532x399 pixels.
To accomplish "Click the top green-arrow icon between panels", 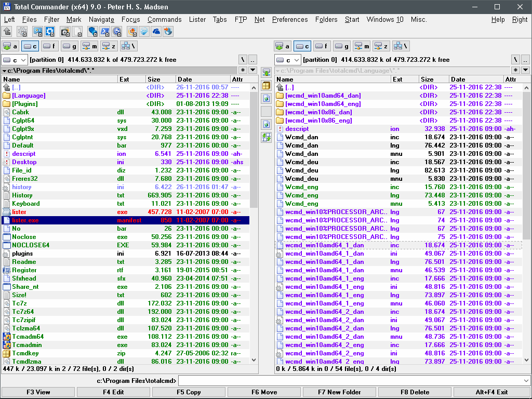I will (x=267, y=72).
